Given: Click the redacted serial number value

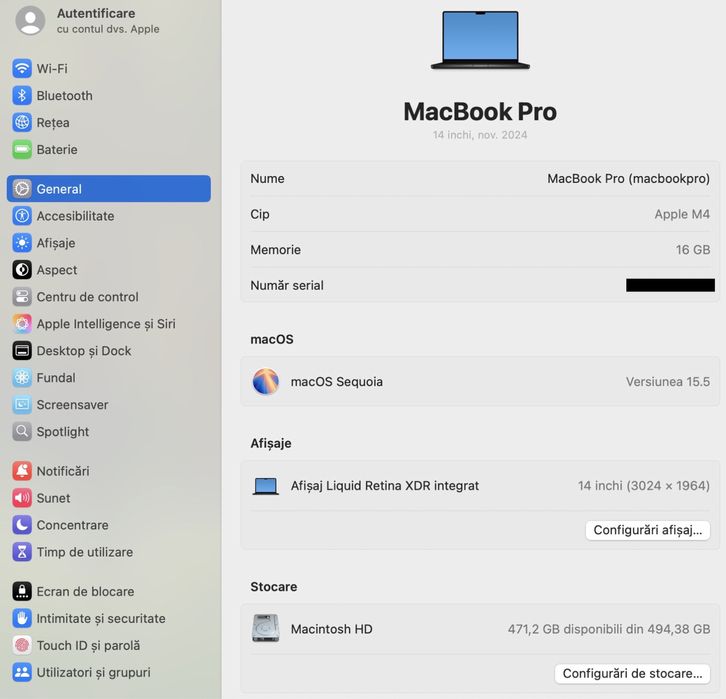Looking at the screenshot, I should point(670,285).
